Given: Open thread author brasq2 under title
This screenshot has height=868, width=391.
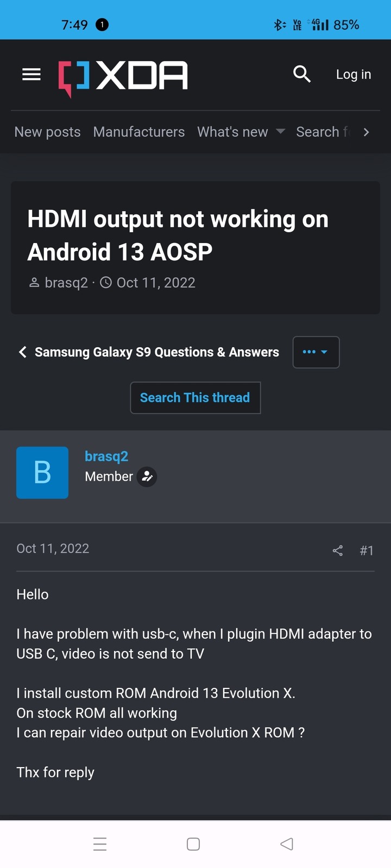Looking at the screenshot, I should tap(66, 283).
